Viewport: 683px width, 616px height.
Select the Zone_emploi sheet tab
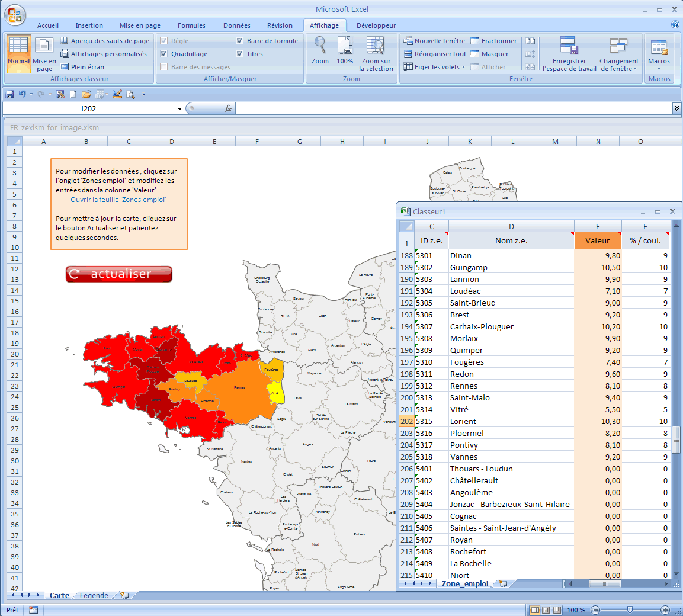[x=465, y=583]
